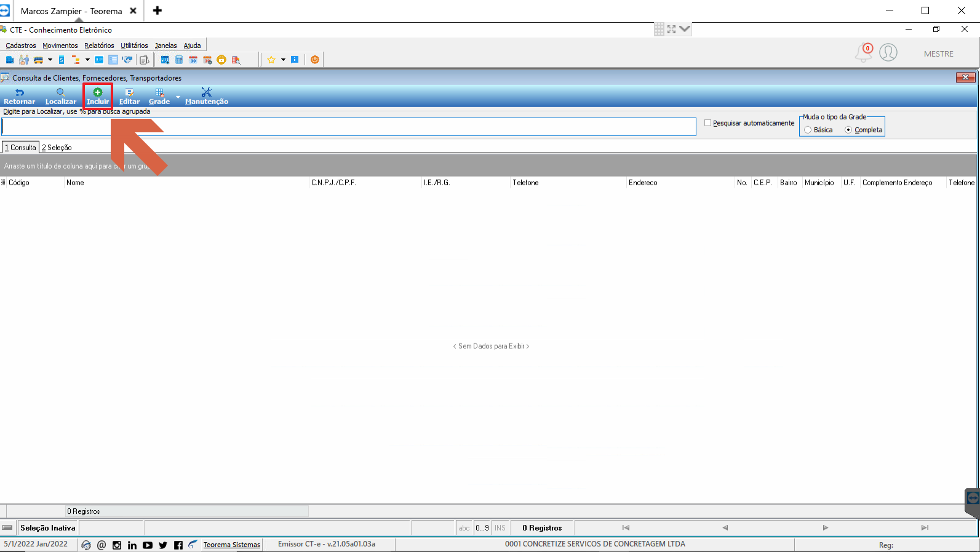Click the C.N.P.J./C.P.F. column header
The height and width of the screenshot is (552, 980).
point(365,183)
